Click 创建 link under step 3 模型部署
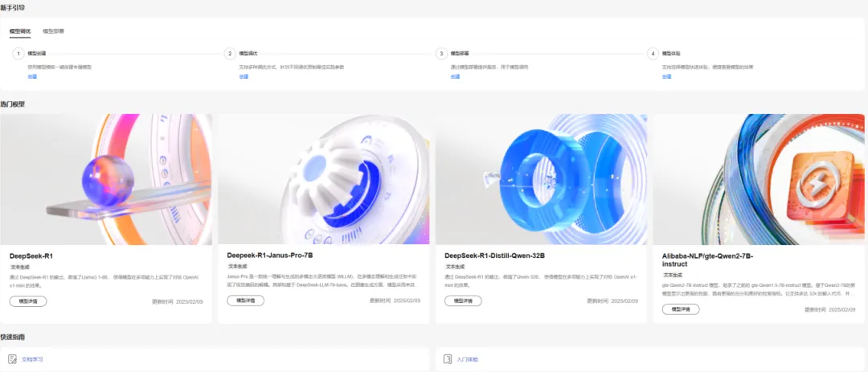Image resolution: width=868 pixels, height=372 pixels. [x=455, y=76]
